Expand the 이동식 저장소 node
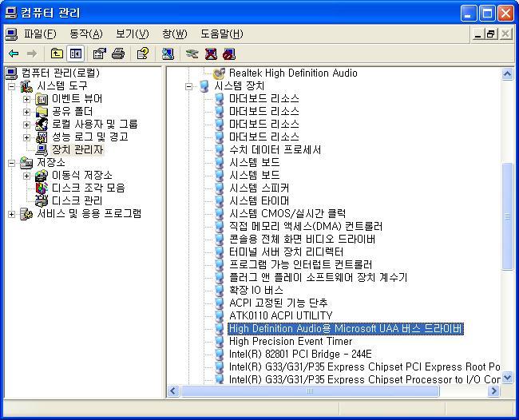The width and height of the screenshot is (519, 420). tap(26, 176)
